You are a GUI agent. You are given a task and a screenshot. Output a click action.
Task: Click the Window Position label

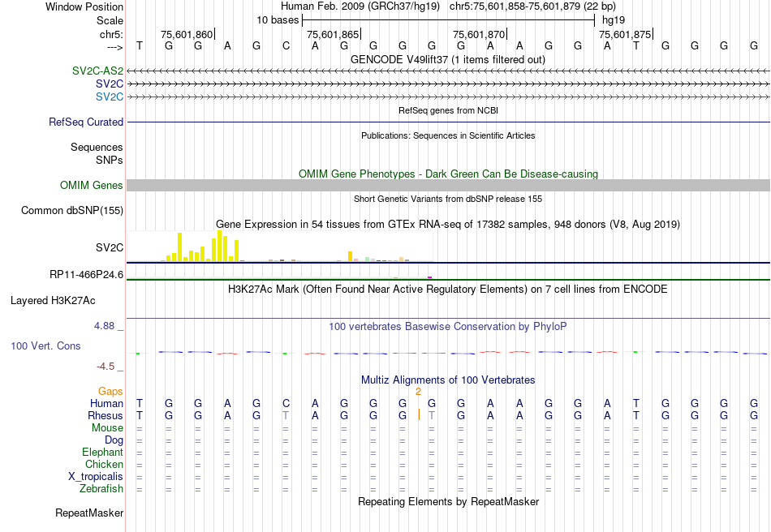tap(84, 6)
